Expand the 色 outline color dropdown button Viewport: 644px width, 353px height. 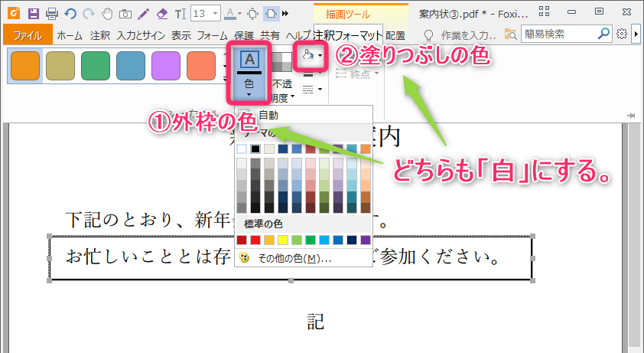tap(249, 94)
